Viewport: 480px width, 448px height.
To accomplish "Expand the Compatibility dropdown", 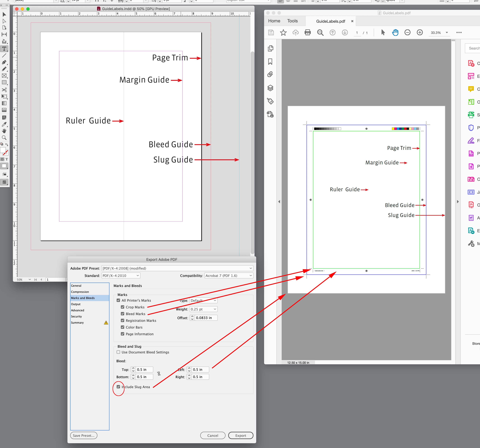I will point(228,276).
